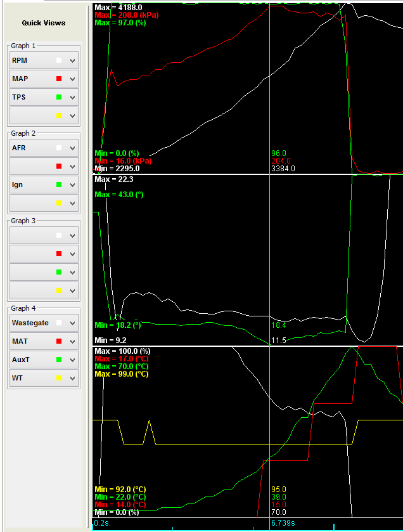403x532 pixels.
Task: Expand the TPS field selector
Action: pos(73,97)
